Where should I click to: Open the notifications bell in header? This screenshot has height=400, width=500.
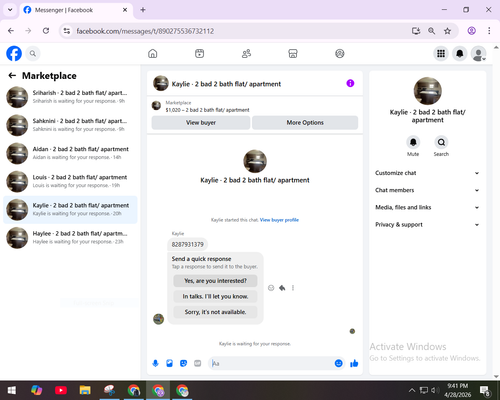(x=460, y=53)
